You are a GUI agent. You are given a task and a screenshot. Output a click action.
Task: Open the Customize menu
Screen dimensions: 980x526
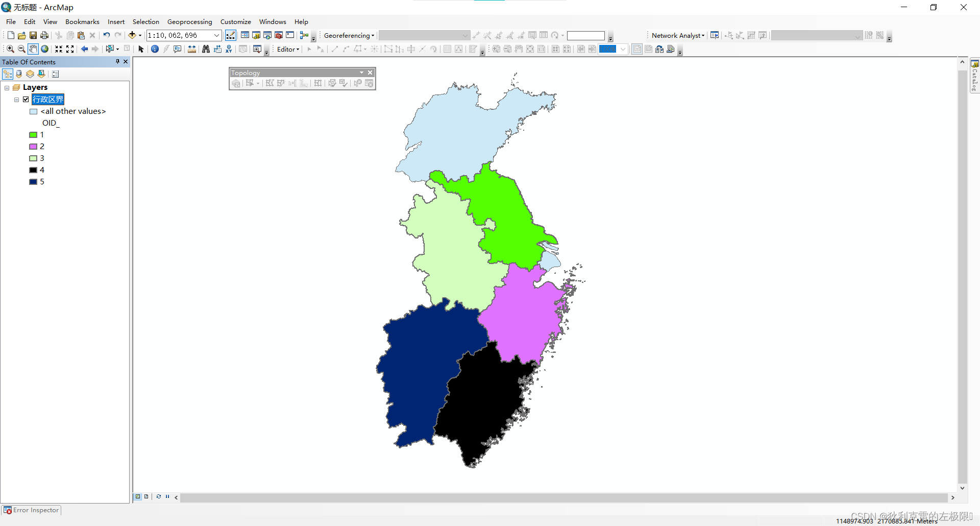pos(235,21)
